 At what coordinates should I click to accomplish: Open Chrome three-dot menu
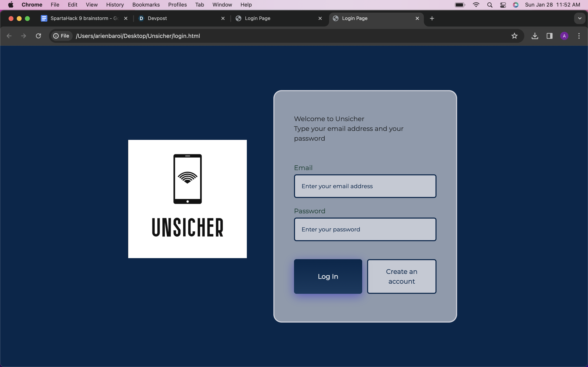(x=579, y=36)
